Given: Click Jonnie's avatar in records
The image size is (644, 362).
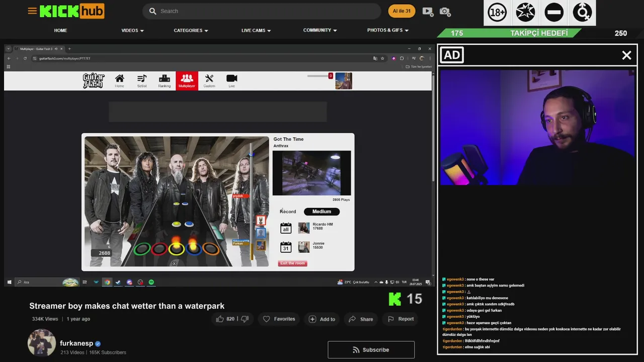Looking at the screenshot, I should (304, 247).
